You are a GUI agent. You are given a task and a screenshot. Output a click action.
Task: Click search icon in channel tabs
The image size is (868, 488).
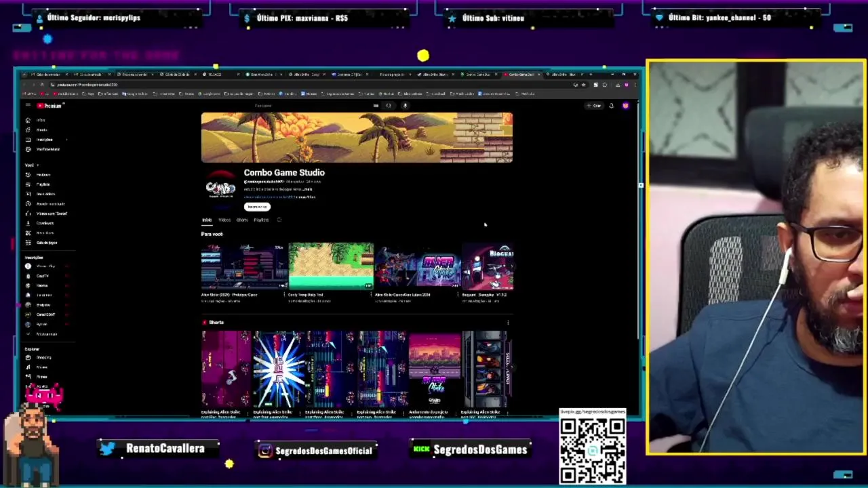[279, 220]
